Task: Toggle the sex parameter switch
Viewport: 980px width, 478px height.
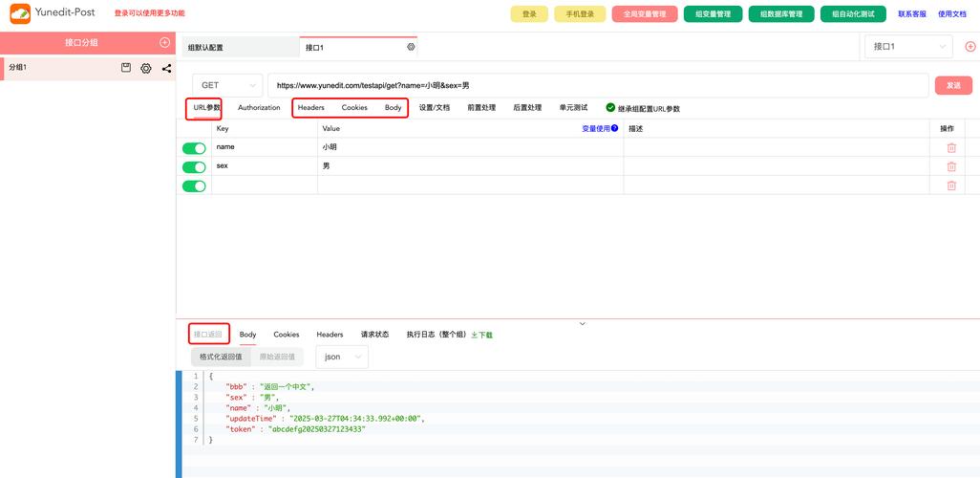Action: [194, 167]
